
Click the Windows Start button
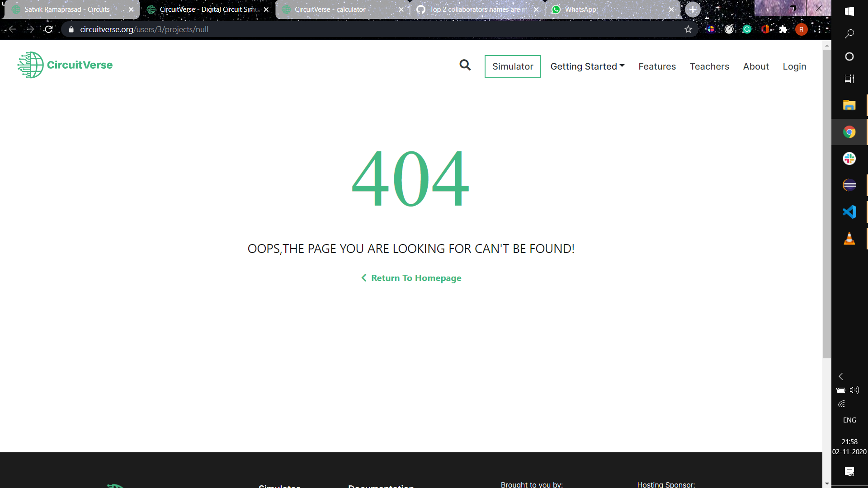point(849,11)
